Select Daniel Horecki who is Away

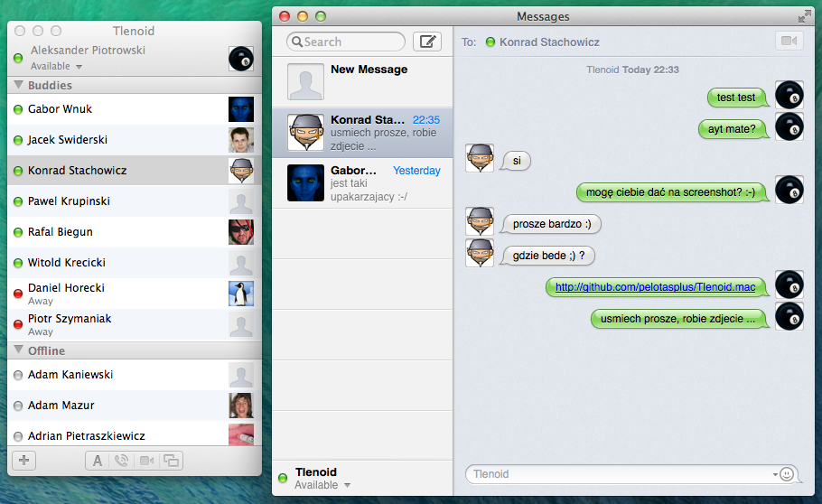click(135, 294)
